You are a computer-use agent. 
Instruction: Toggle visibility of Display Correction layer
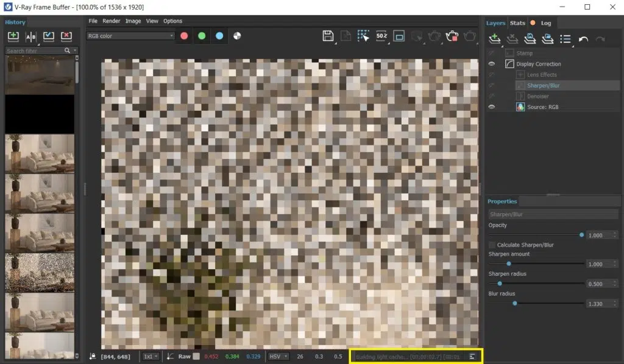[x=491, y=64]
